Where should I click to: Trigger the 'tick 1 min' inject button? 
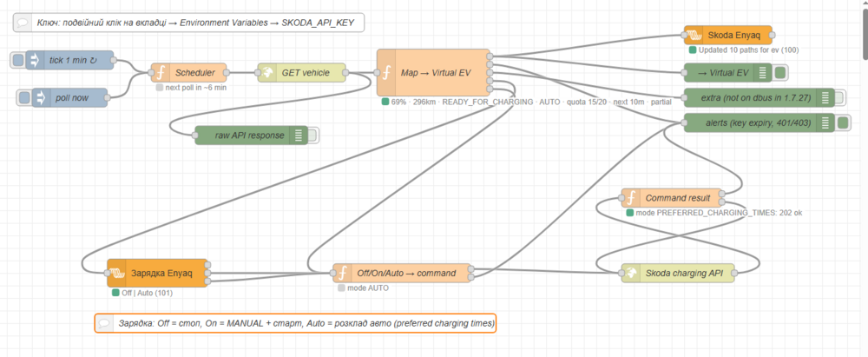point(18,60)
